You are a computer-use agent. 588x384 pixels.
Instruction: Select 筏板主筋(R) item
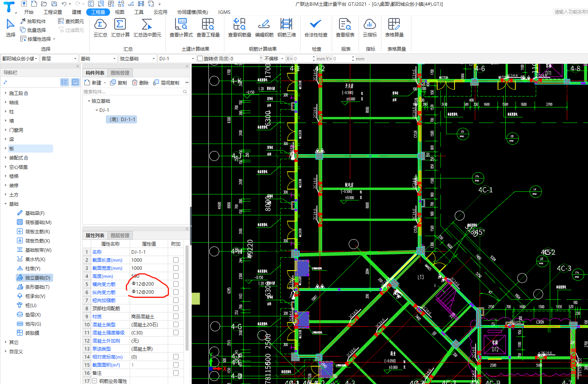click(x=33, y=231)
